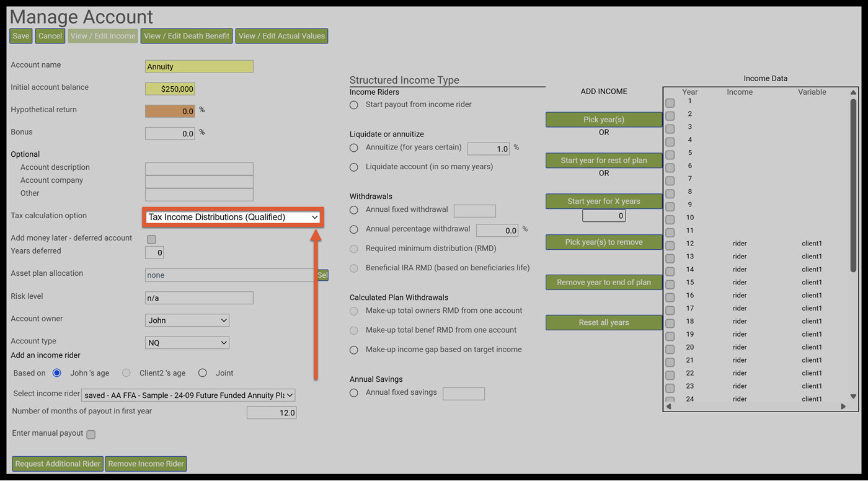Click the Cancel button
Viewport: 868px width, 481px height.
tap(50, 36)
